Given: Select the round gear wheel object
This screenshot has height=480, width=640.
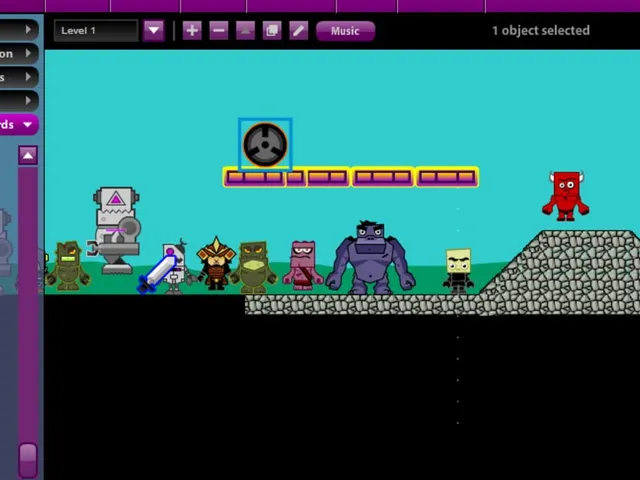Looking at the screenshot, I should [265, 144].
